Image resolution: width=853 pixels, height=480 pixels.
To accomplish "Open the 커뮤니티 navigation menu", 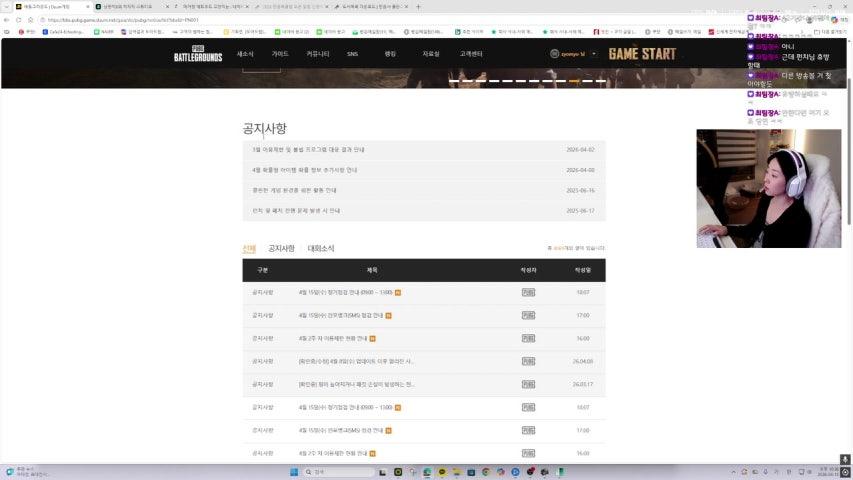I will click(317, 54).
